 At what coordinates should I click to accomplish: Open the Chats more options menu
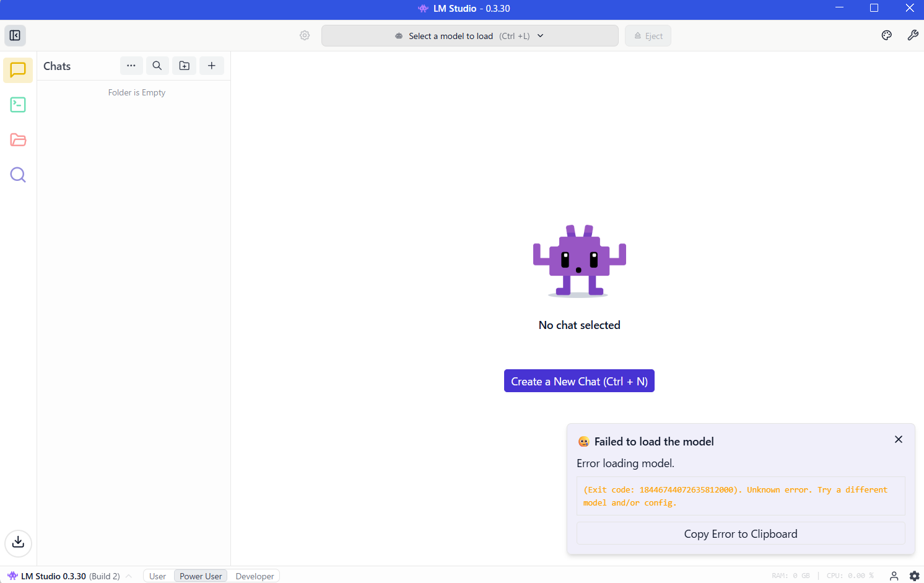pos(131,66)
